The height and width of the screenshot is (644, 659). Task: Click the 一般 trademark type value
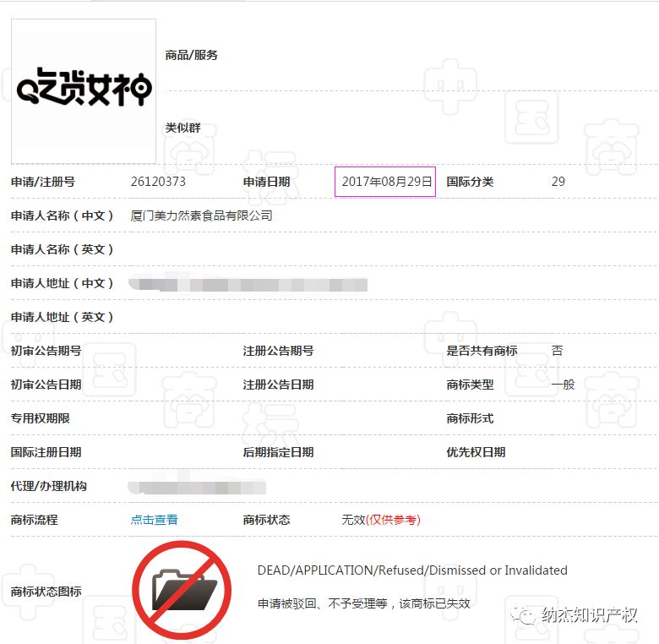563,385
